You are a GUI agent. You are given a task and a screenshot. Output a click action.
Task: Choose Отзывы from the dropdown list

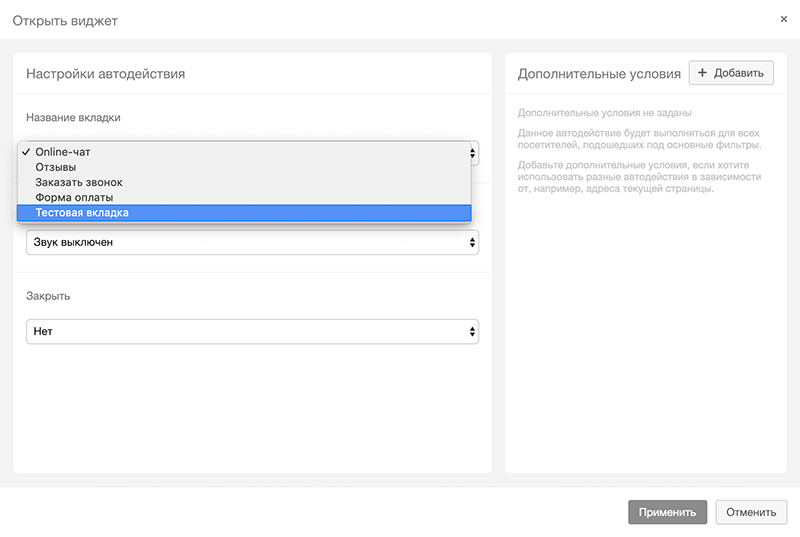[244, 167]
